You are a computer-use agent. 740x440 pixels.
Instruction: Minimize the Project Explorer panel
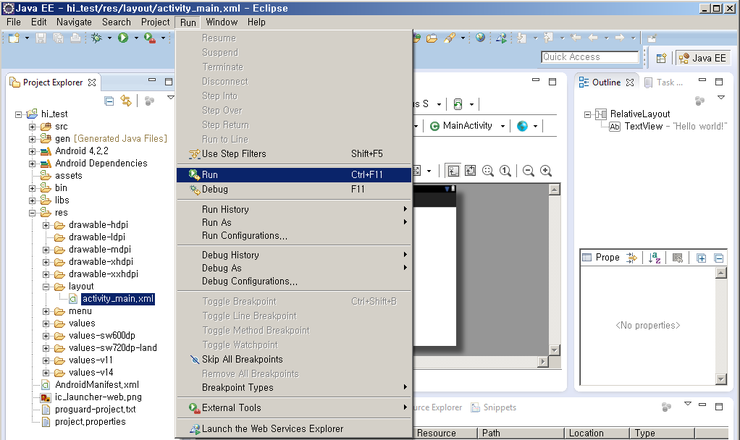tap(152, 81)
